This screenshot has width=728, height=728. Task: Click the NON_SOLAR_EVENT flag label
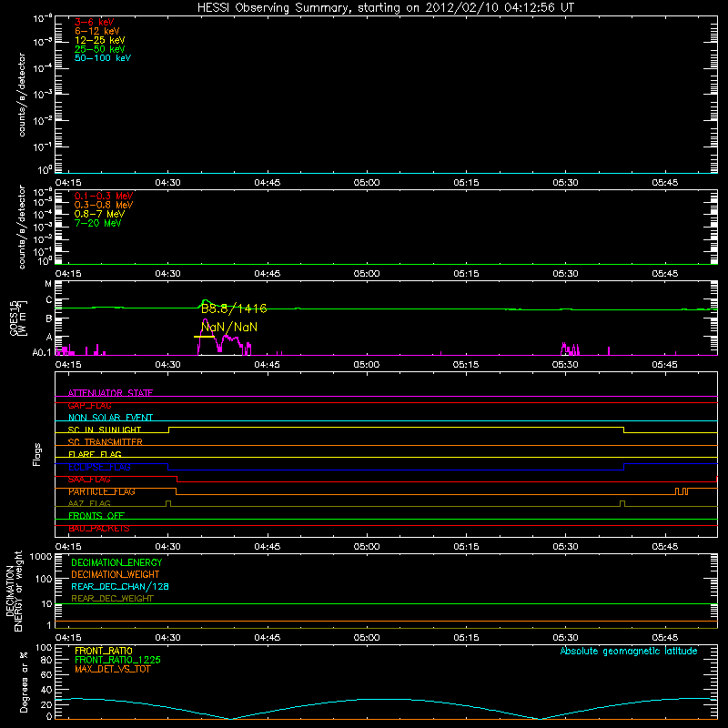[x=110, y=418]
